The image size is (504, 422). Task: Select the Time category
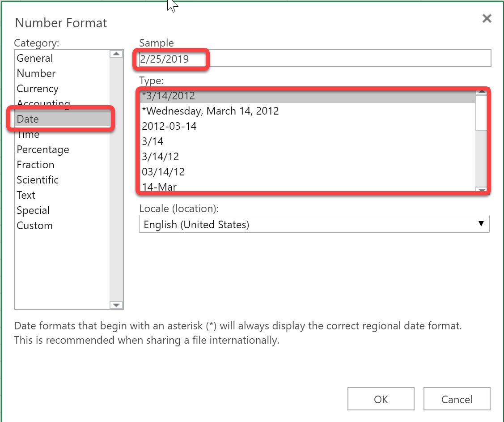coord(28,134)
